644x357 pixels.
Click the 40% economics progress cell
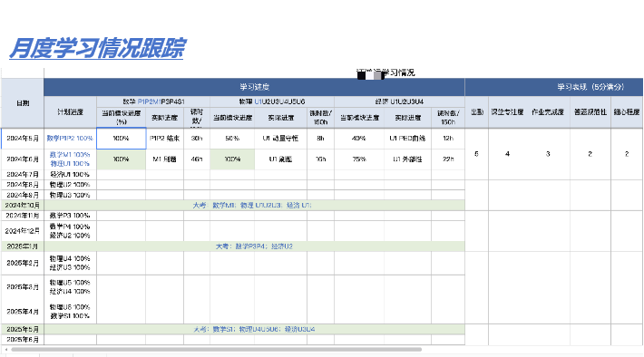pos(359,139)
